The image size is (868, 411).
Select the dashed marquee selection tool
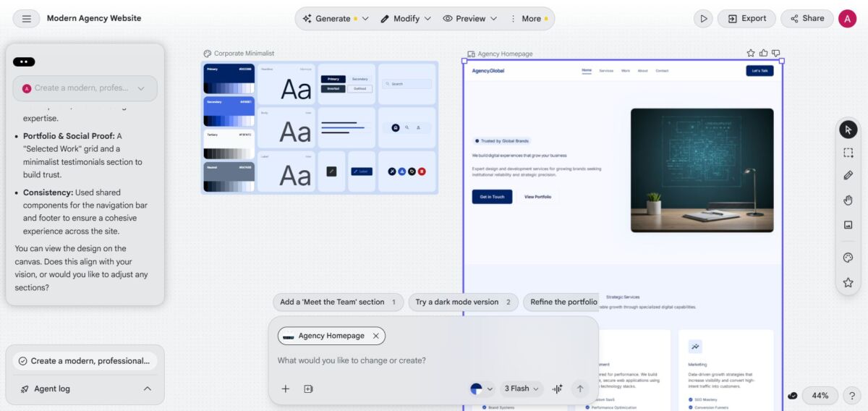848,153
